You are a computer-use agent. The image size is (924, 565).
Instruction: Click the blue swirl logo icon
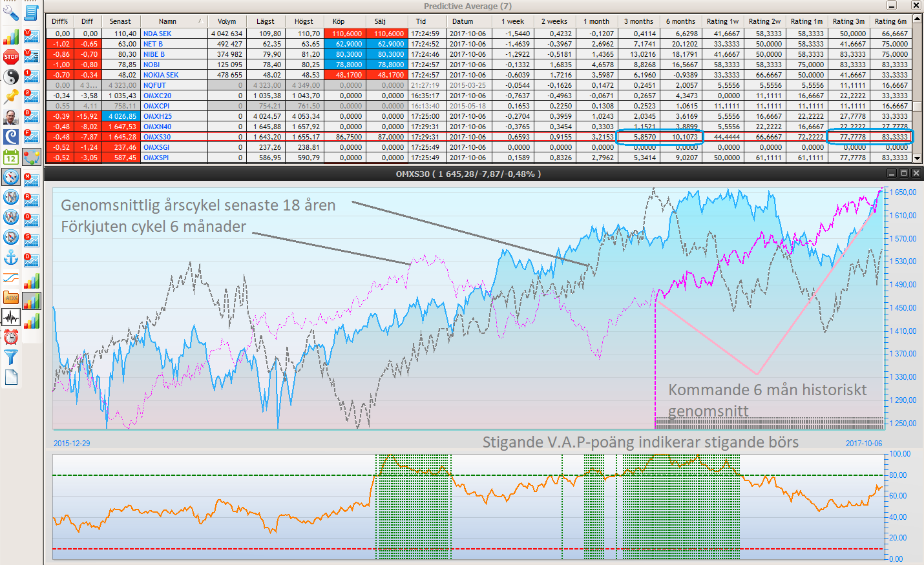click(x=11, y=137)
